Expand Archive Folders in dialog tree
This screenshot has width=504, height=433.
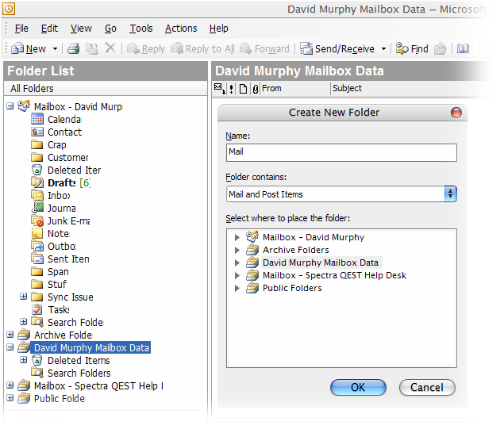point(237,250)
